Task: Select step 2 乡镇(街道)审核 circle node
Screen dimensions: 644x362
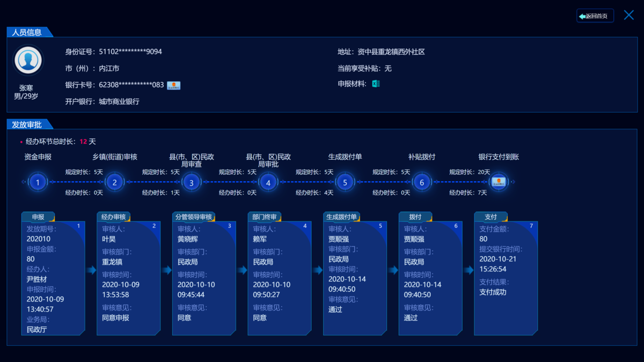Action: point(114,182)
